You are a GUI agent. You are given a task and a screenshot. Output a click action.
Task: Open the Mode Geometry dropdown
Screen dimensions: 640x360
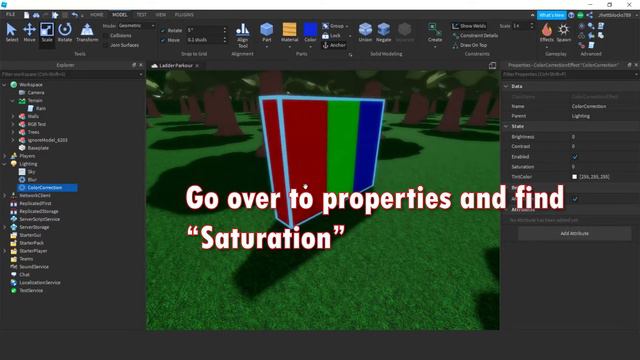[136, 26]
